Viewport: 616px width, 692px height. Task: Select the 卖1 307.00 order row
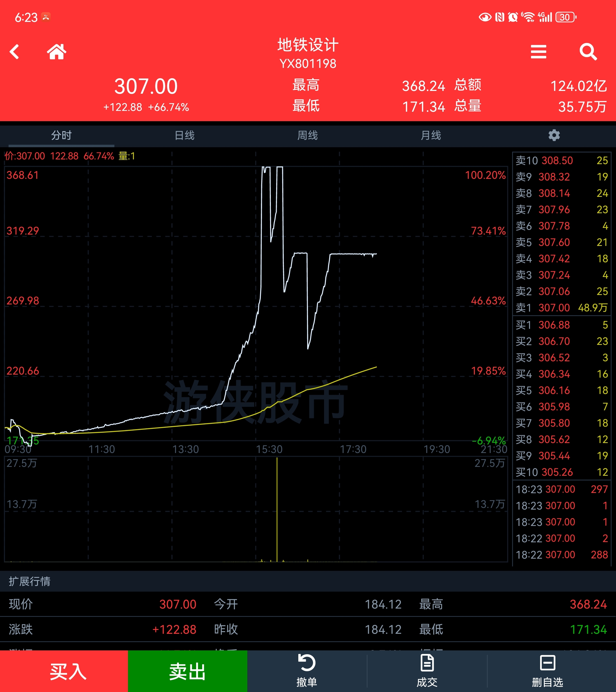pyautogui.click(x=561, y=307)
